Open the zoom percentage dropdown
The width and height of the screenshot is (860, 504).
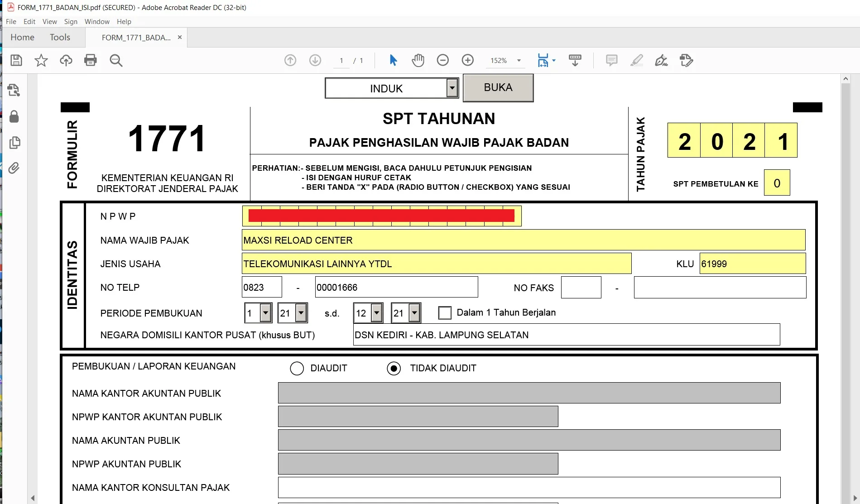[518, 60]
